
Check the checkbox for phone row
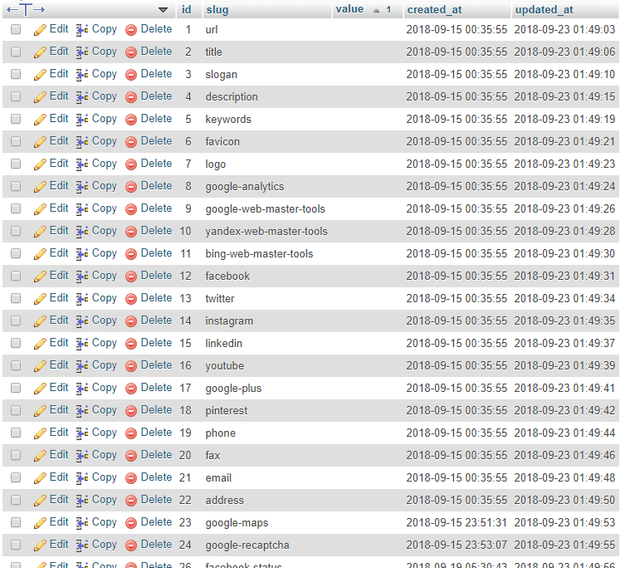[16, 433]
